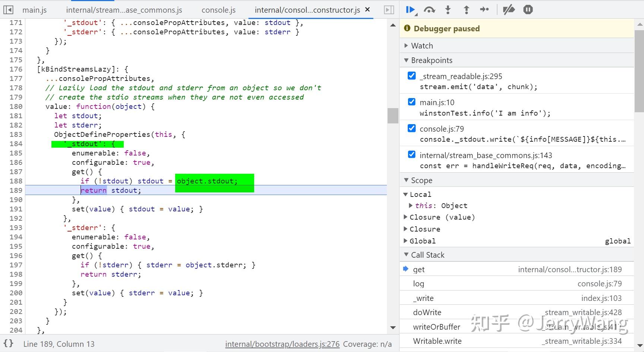Jump to handleWriteReq breakpoint code
The width and height of the screenshot is (644, 352).
[523, 166]
